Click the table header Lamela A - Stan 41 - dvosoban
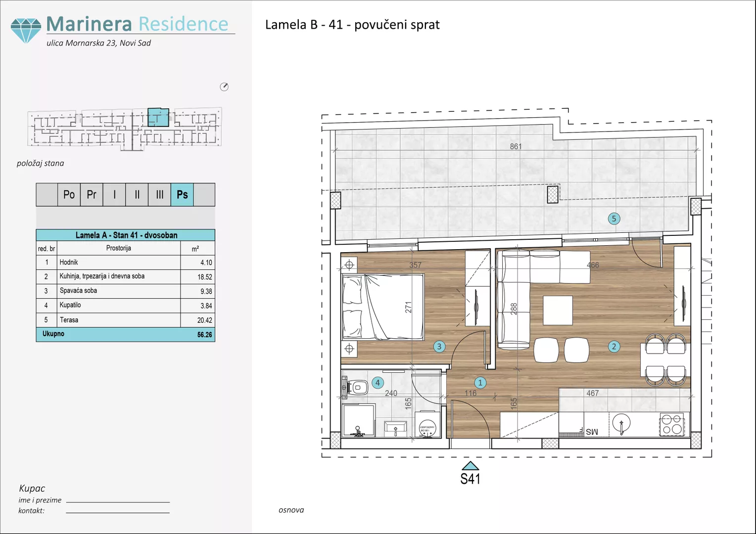756x534 pixels. [x=126, y=235]
